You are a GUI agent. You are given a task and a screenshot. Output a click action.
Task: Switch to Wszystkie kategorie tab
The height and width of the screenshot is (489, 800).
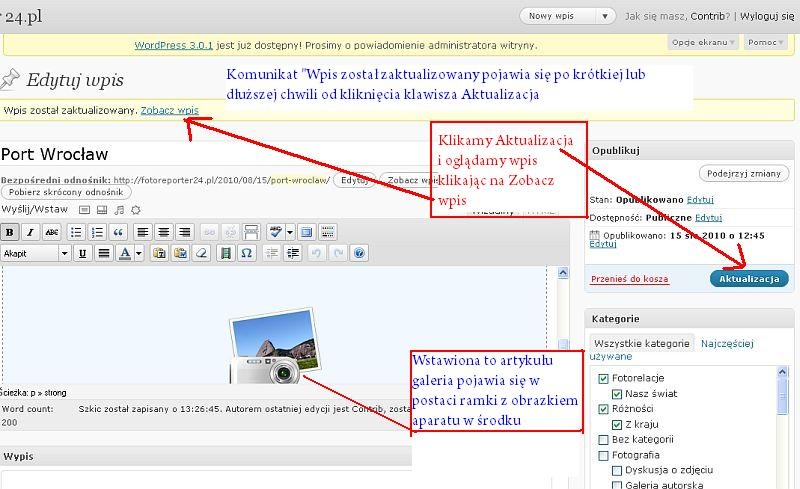641,343
